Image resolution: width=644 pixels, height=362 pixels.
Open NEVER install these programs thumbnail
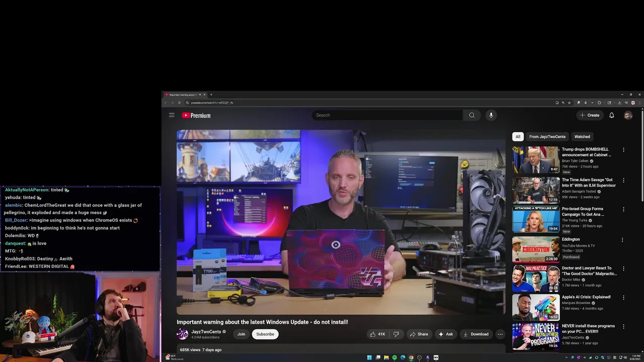[535, 336]
